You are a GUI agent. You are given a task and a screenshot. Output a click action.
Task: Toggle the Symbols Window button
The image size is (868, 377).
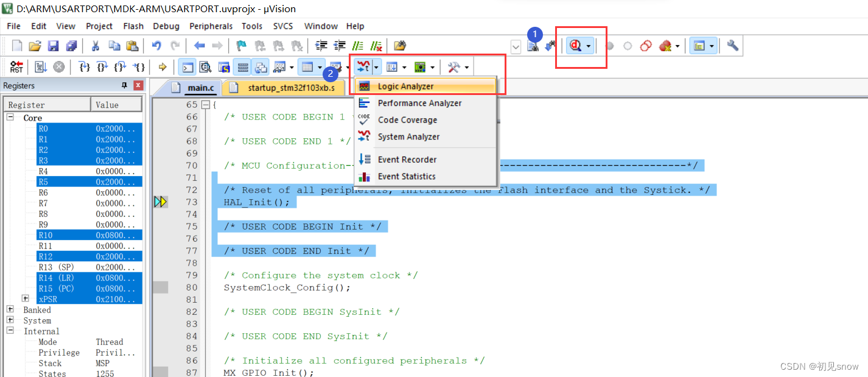point(223,67)
